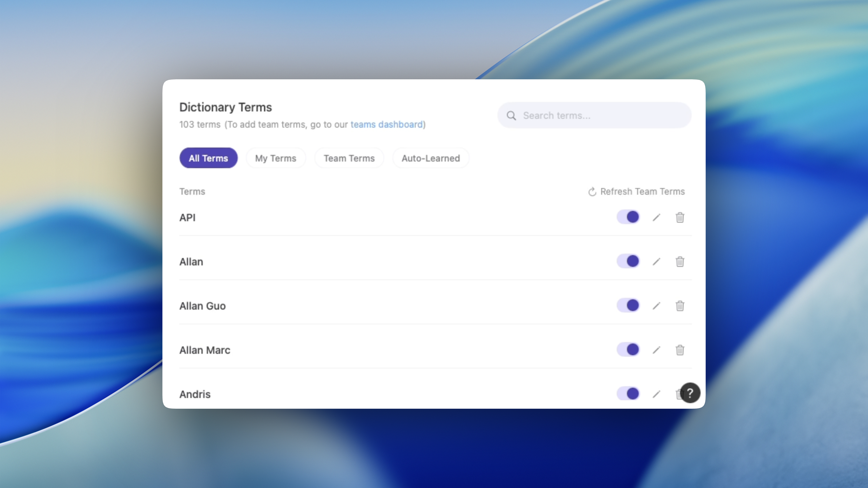Switch to the My Terms tab
The height and width of the screenshot is (488, 868).
point(275,158)
